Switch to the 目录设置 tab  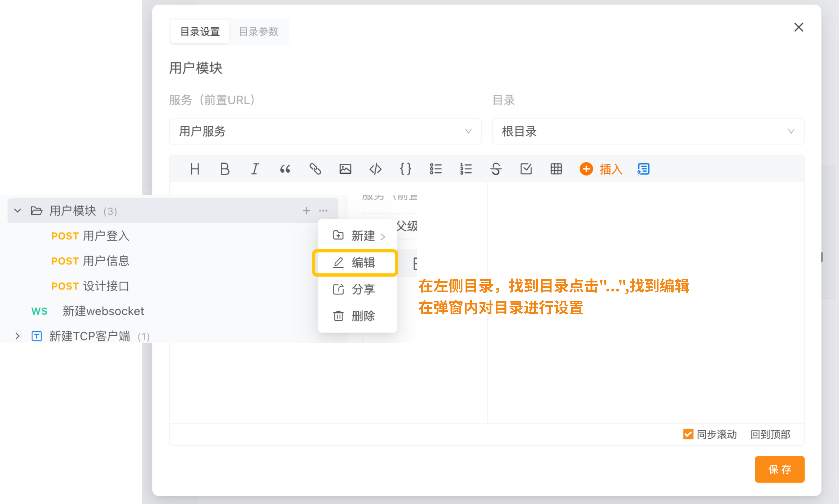tap(200, 32)
